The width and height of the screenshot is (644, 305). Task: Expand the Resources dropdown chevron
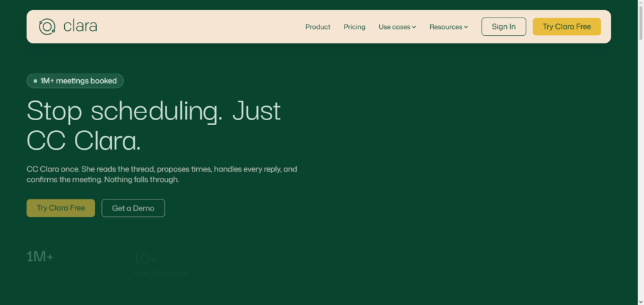click(466, 27)
